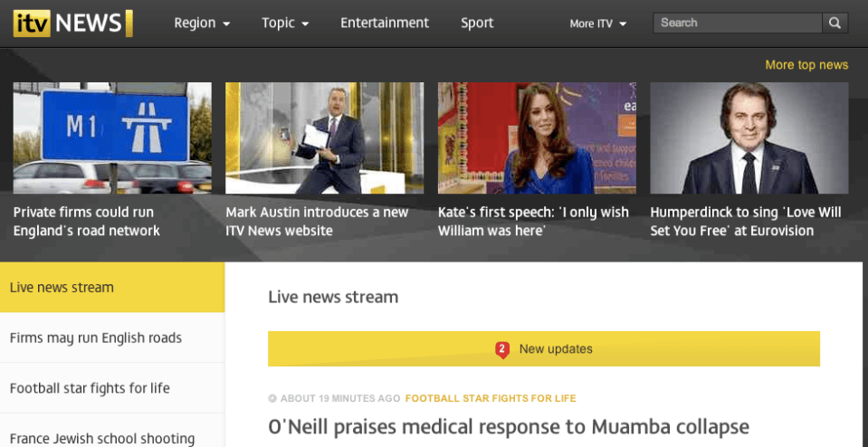
Task: Open the Mark Austin story image
Action: [324, 138]
